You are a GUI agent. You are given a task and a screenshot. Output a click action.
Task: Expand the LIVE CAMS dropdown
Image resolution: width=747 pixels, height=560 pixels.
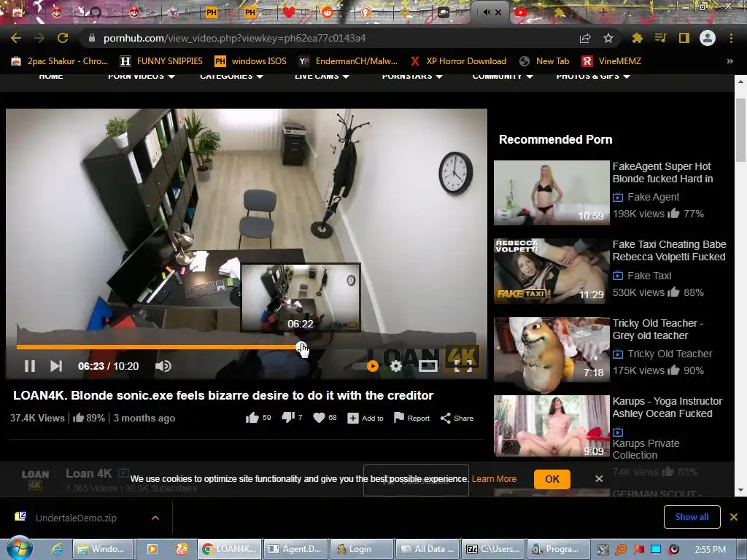pos(322,76)
